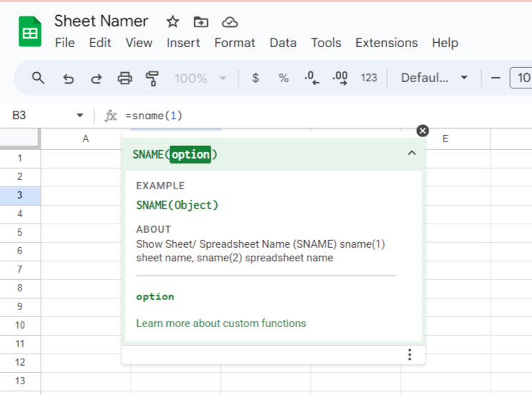Apply currency format with dollar icon

pos(256,78)
